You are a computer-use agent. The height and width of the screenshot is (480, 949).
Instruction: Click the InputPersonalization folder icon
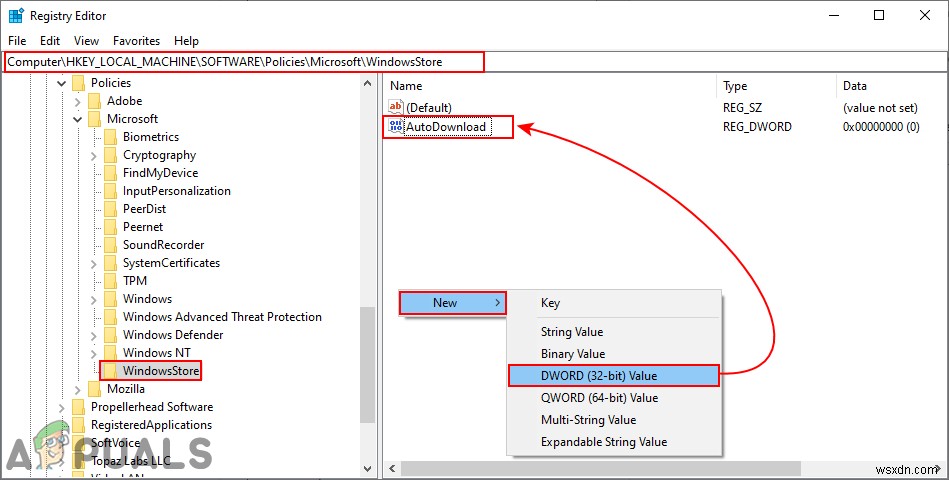[110, 191]
